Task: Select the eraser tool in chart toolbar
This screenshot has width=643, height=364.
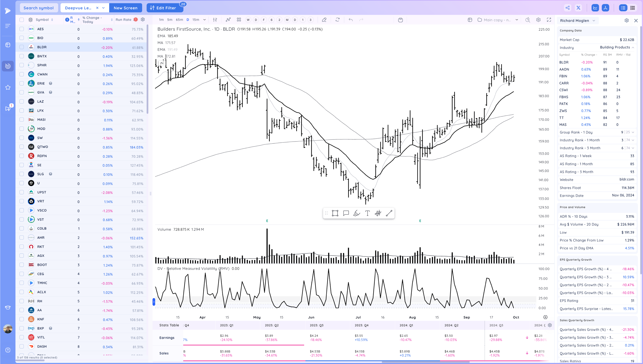Action: [324, 20]
